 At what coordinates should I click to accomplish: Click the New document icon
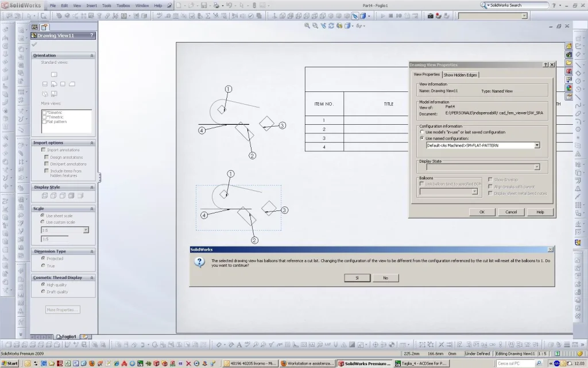(179, 5)
